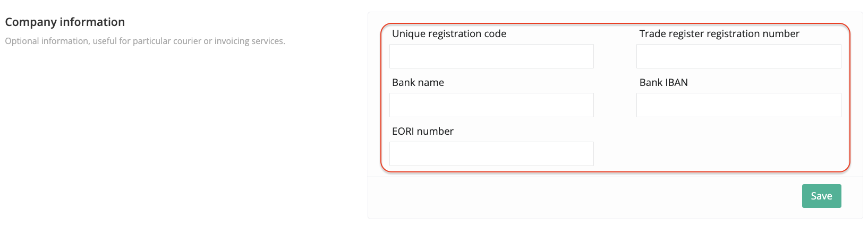
Task: Click the 'EORI number' label text
Action: (x=422, y=132)
